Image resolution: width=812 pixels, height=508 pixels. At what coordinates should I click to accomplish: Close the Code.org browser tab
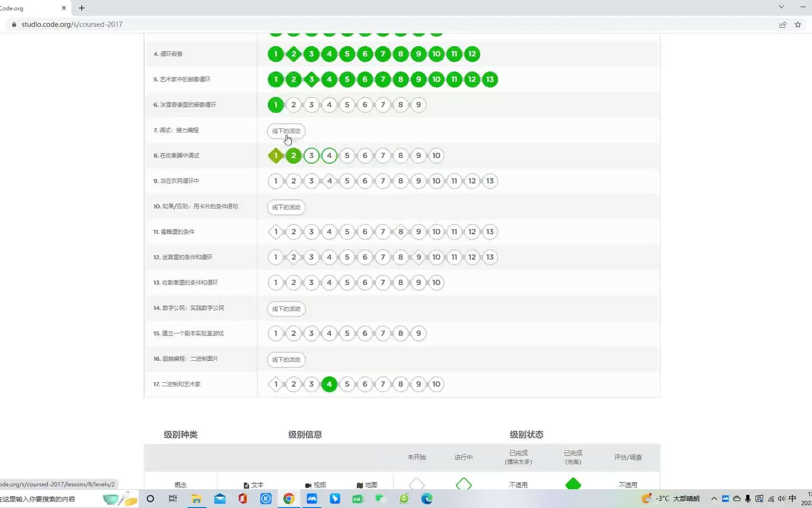(x=64, y=8)
